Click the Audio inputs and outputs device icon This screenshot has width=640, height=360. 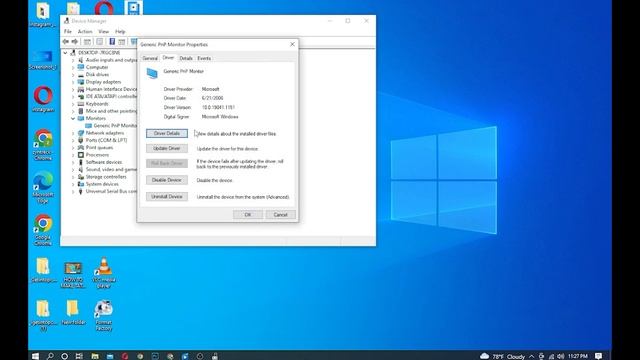pos(80,60)
